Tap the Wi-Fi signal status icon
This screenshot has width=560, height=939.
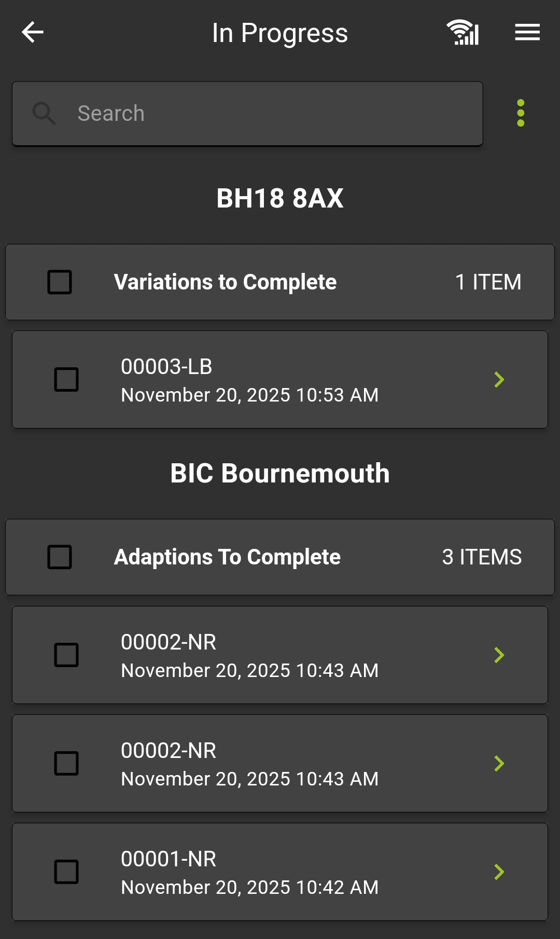coord(463,32)
